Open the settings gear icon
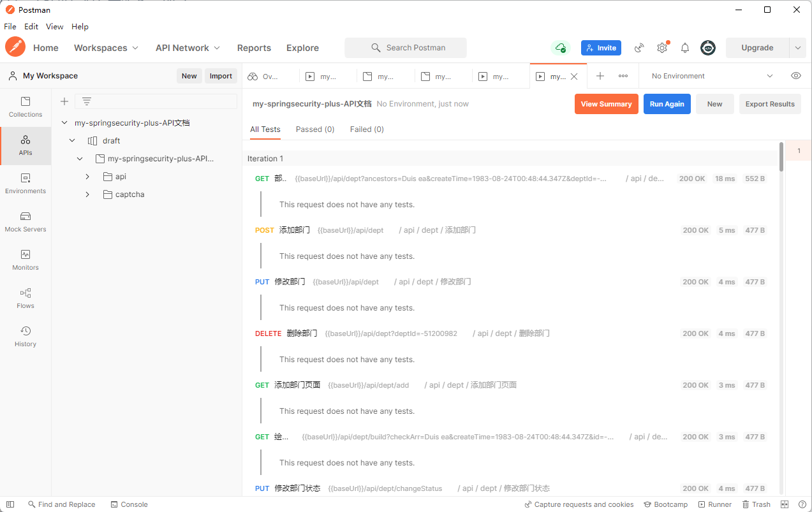This screenshot has height=512, width=812. point(662,48)
